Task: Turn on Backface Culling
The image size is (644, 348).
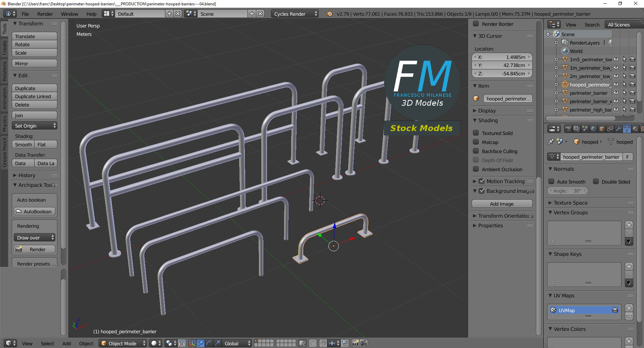Action: (476, 151)
